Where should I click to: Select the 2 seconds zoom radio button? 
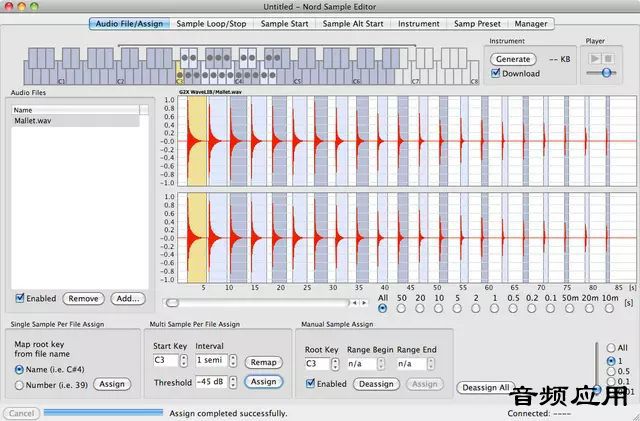pyautogui.click(x=476, y=309)
